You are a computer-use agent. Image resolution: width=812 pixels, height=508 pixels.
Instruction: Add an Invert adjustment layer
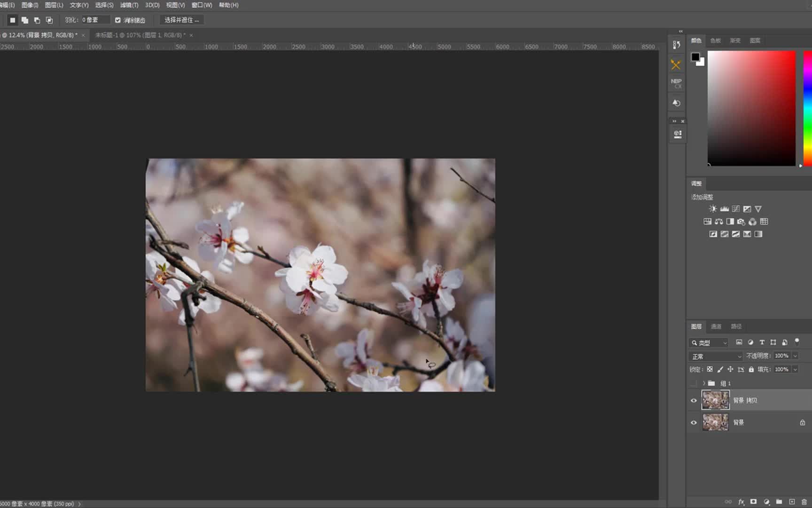tap(713, 234)
